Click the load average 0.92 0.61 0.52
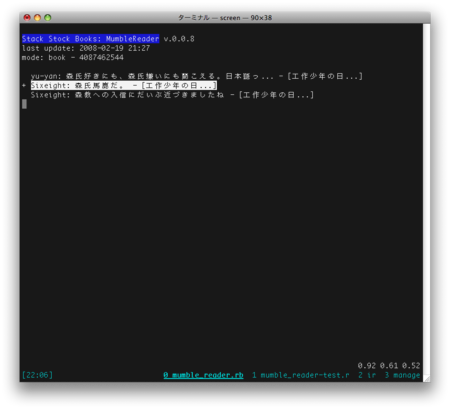 [389, 366]
